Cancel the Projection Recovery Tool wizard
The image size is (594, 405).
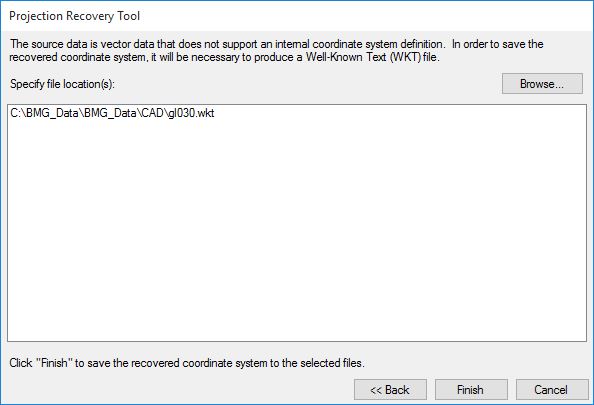pyautogui.click(x=551, y=389)
